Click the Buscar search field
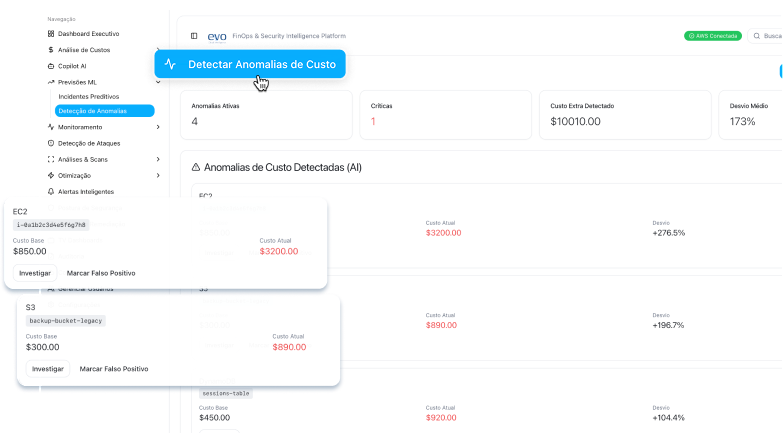 (768, 36)
